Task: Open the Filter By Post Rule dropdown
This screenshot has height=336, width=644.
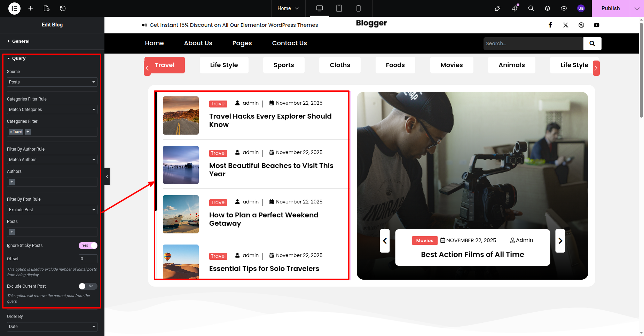Action: pyautogui.click(x=52, y=210)
